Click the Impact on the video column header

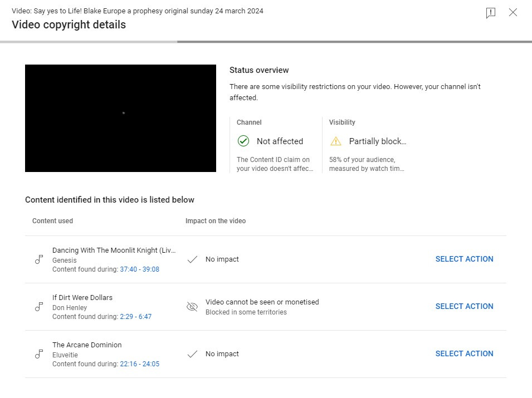[x=216, y=221]
